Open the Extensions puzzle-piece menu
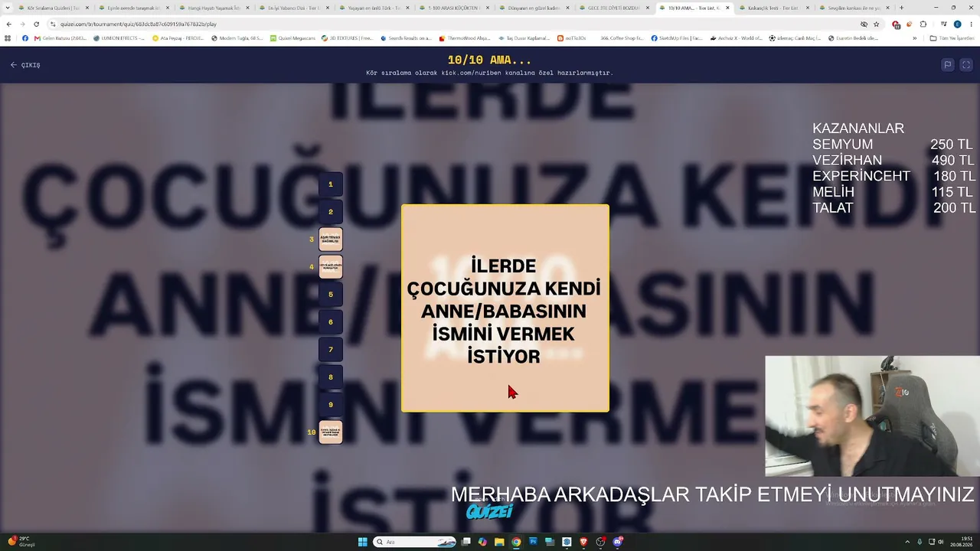Viewport: 980px width, 551px height. pyautogui.click(x=923, y=24)
